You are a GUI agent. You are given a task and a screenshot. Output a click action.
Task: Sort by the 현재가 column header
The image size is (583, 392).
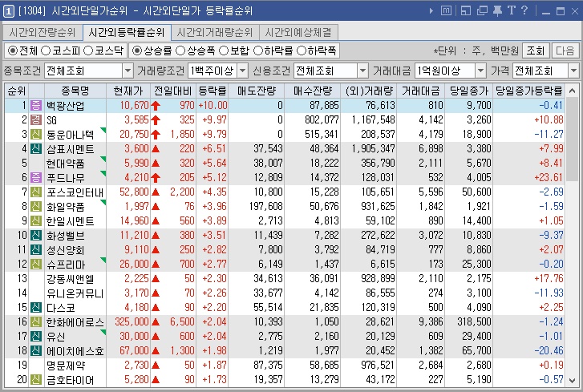128,91
